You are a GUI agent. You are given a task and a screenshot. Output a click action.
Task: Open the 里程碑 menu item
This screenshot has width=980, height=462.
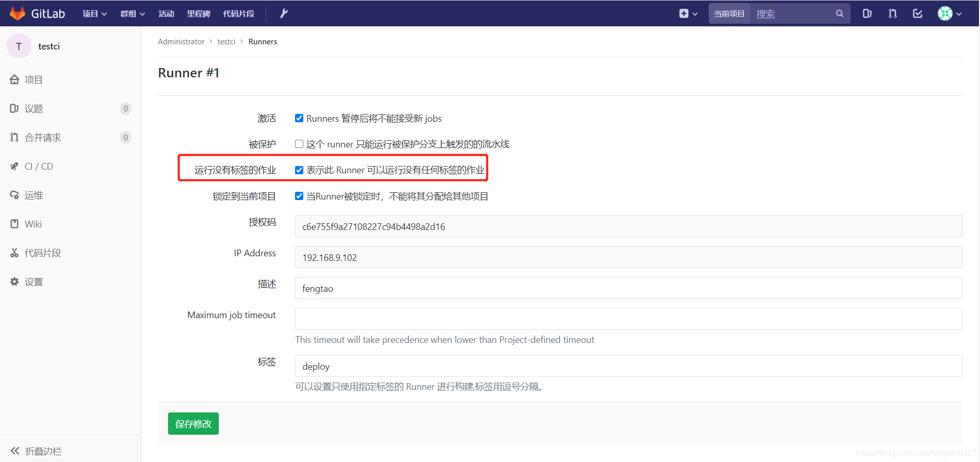click(199, 13)
